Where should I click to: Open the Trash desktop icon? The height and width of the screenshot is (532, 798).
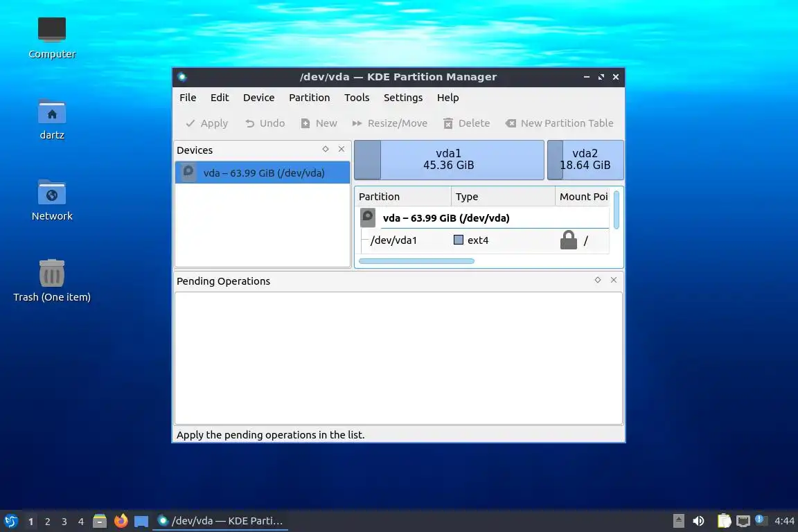[52, 281]
